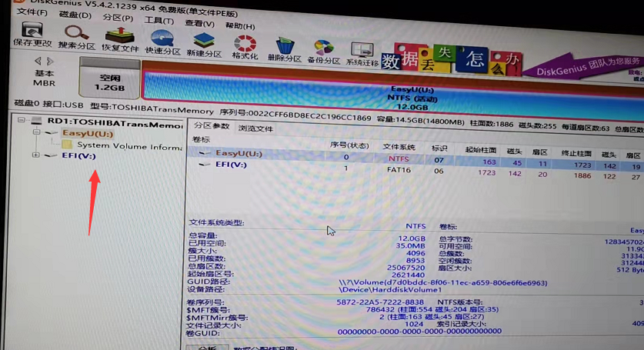Screen dimensions: 644x350
Task: Launch Recover Files (恢复文件) tool
Action: [x=120, y=40]
